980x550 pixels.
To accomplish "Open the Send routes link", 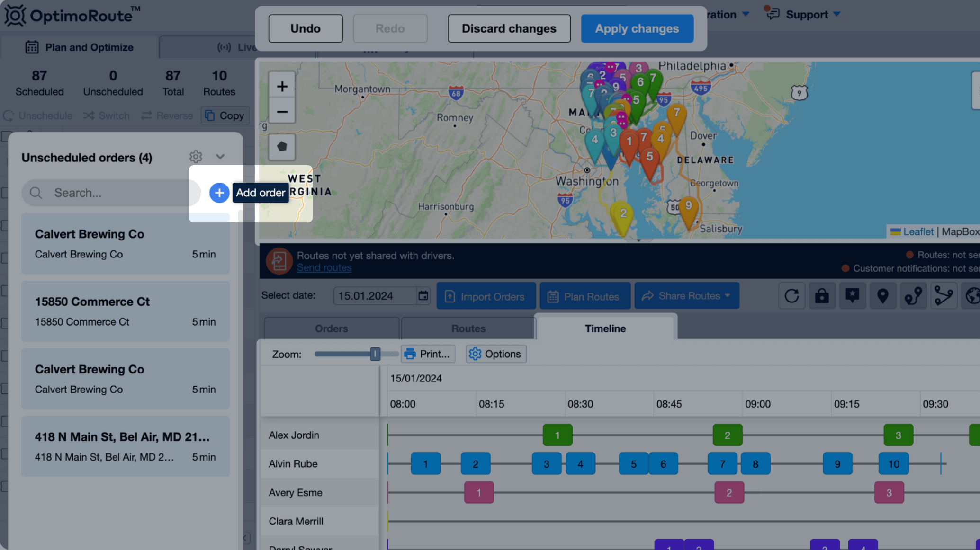I will 324,267.
